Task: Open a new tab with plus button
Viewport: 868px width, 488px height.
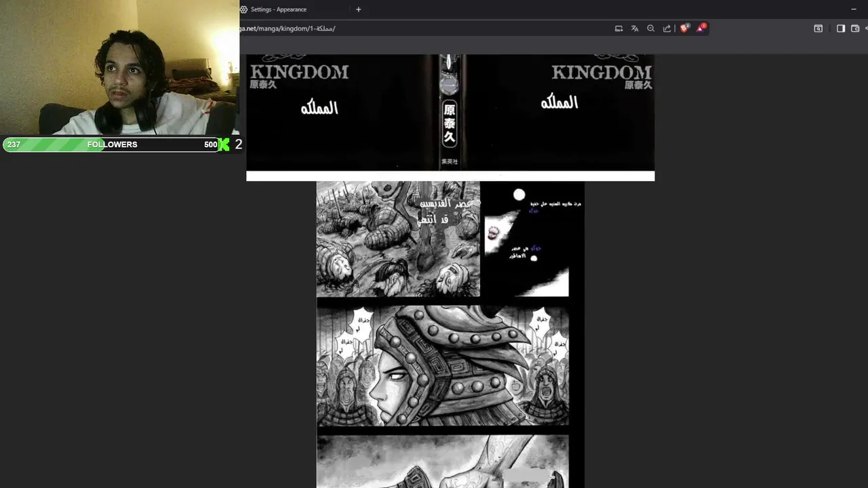Action: [358, 9]
